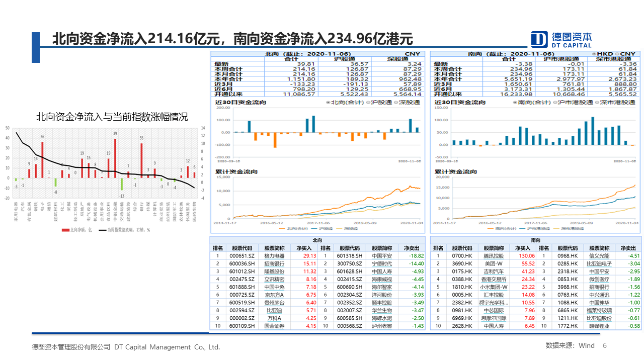Click stock name 美团-W
Screen dimensions: 644x362
pos(494,263)
